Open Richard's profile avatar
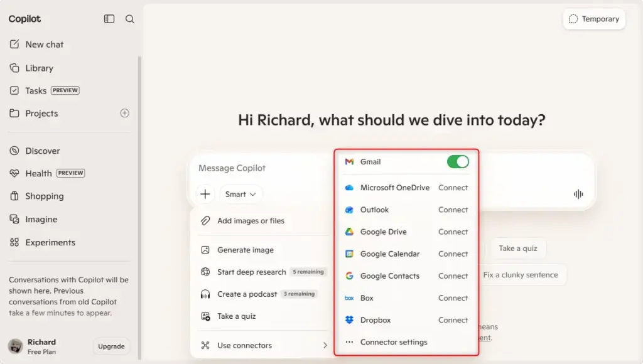This screenshot has height=364, width=643. click(16, 346)
